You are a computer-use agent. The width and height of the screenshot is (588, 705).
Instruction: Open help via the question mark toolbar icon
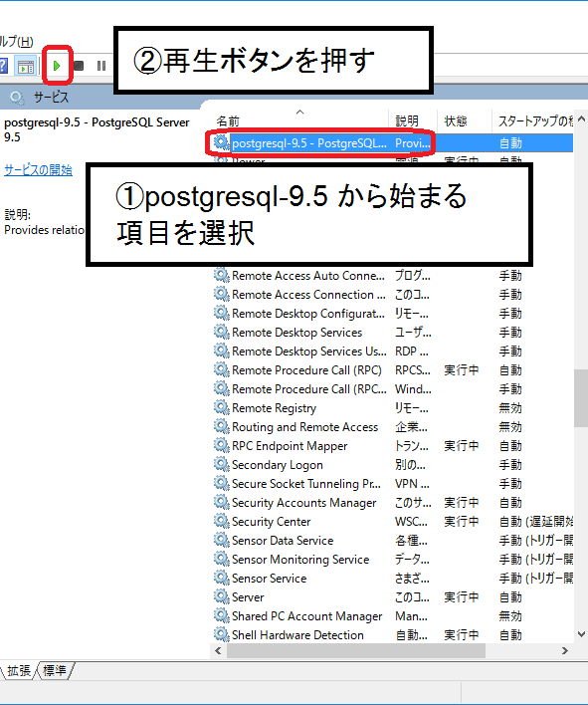(x=3, y=66)
